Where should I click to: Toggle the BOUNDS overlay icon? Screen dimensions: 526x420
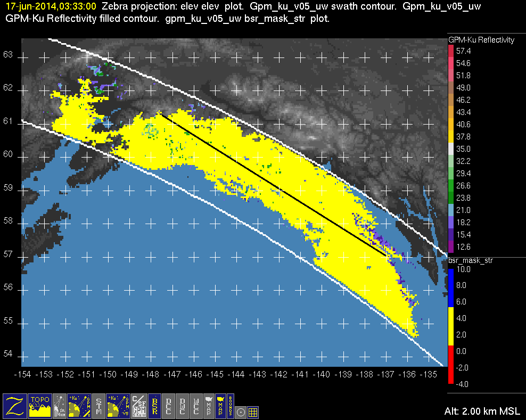231,406
